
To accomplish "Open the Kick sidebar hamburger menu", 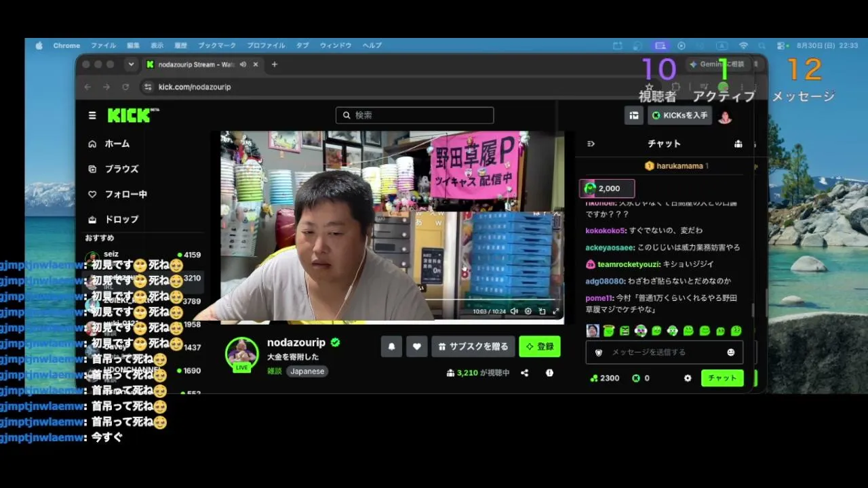I will (92, 115).
